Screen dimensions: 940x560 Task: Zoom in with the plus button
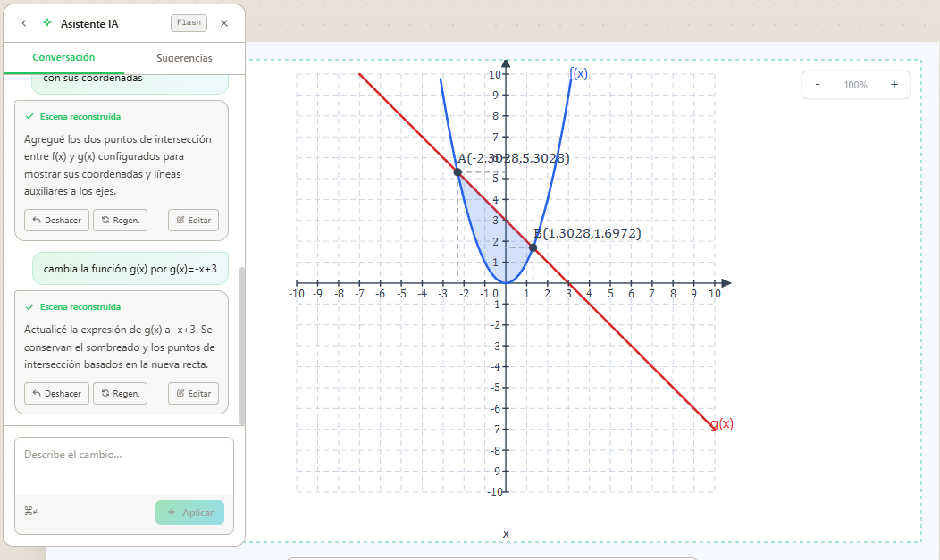click(894, 85)
